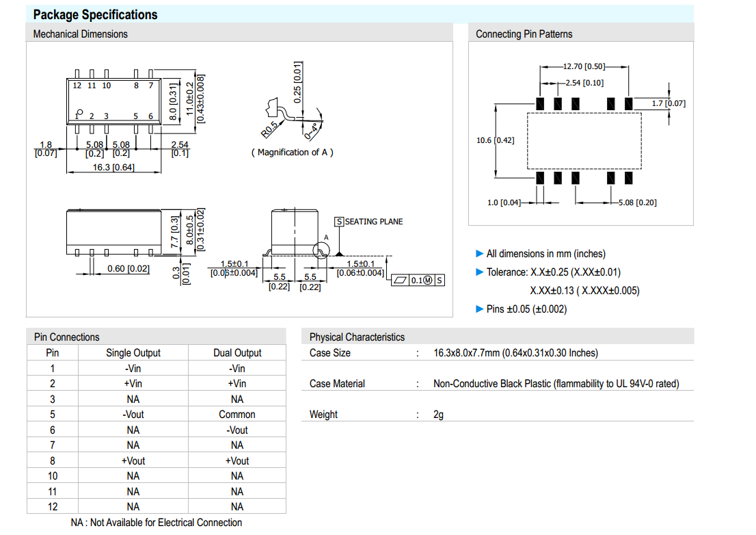
Task: Click the 'Pin Connections' table title
Action: click(66, 337)
